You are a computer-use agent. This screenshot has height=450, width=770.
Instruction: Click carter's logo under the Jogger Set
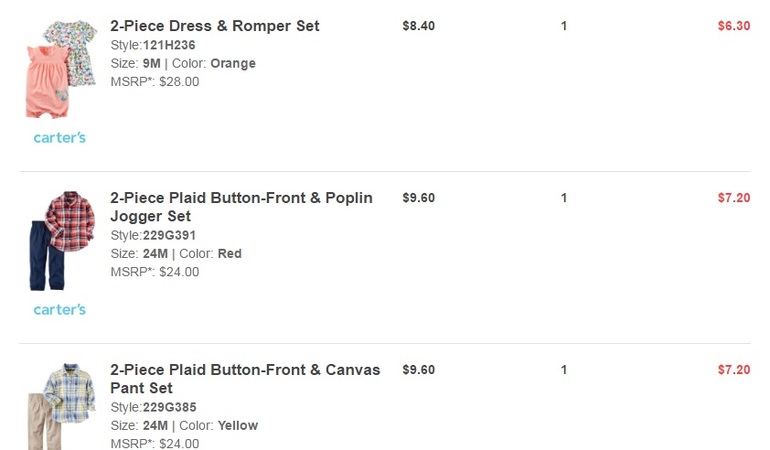[x=60, y=309]
